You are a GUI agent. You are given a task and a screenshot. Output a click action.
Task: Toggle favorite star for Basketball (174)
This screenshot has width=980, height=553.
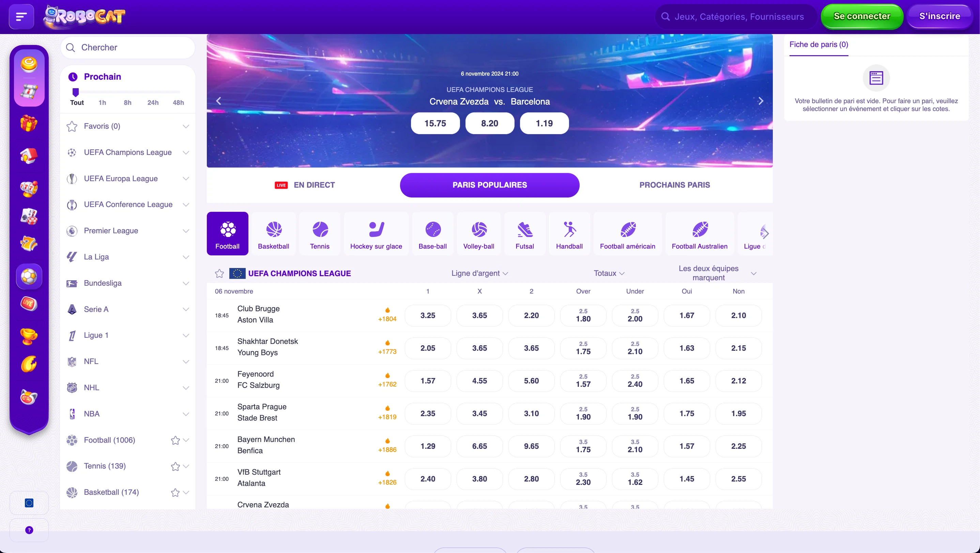[175, 493]
